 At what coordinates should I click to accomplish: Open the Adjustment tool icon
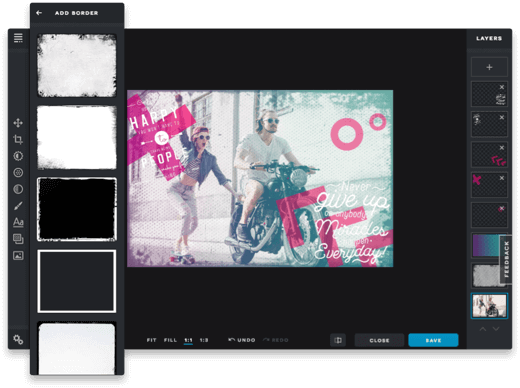18,156
